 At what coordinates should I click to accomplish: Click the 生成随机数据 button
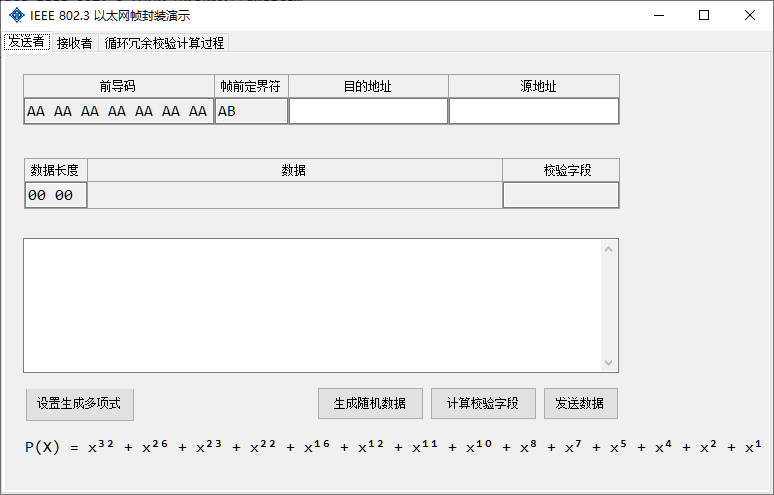(x=370, y=404)
